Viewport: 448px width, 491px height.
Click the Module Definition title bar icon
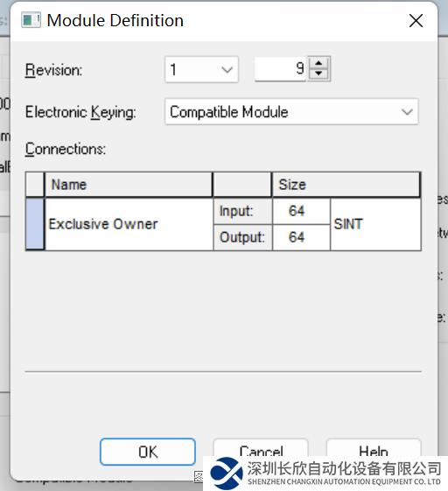coord(31,20)
